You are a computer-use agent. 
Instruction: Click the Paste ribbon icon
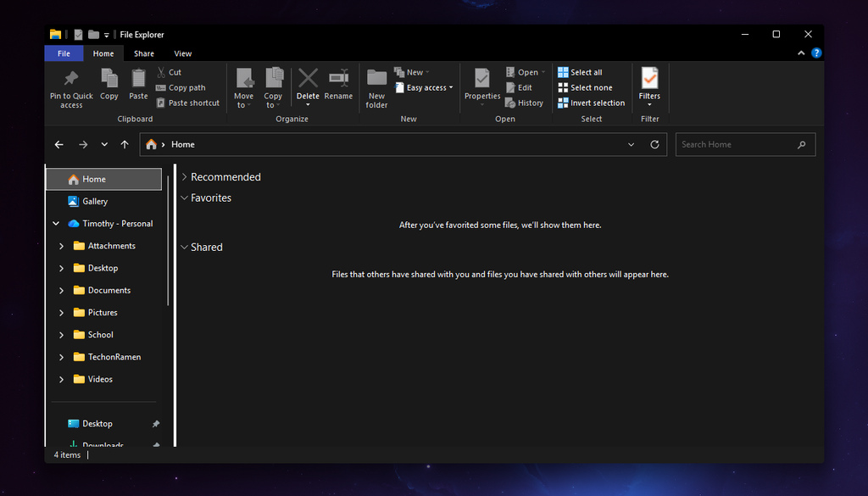point(138,79)
